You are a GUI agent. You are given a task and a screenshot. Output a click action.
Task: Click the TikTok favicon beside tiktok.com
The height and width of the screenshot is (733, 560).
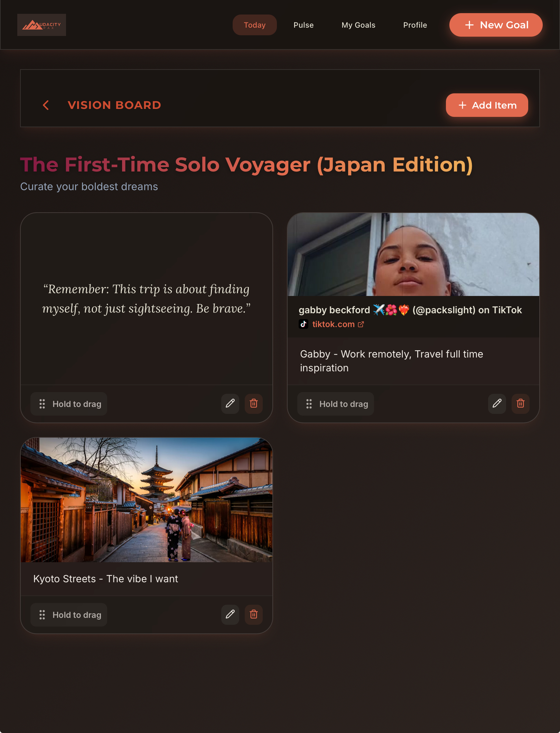pyautogui.click(x=304, y=324)
